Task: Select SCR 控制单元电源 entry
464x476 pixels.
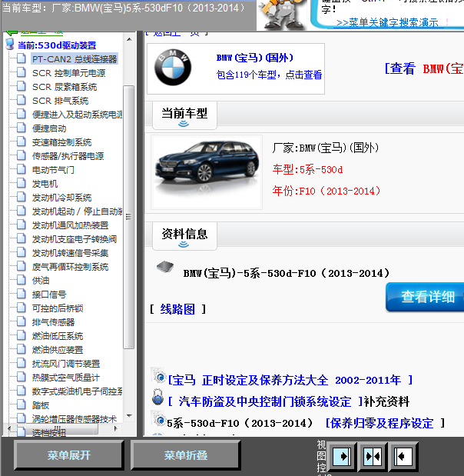Action: pos(69,73)
